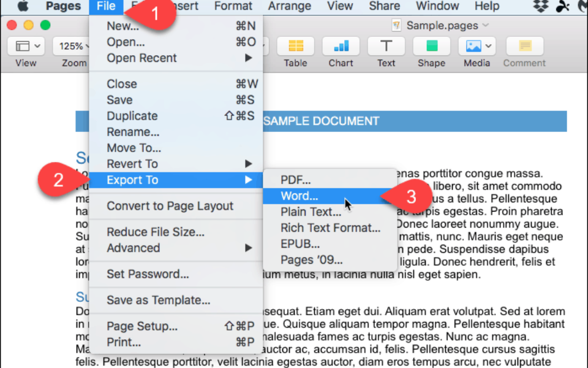This screenshot has width=588, height=368.
Task: Open the File menu
Action: [x=106, y=6]
